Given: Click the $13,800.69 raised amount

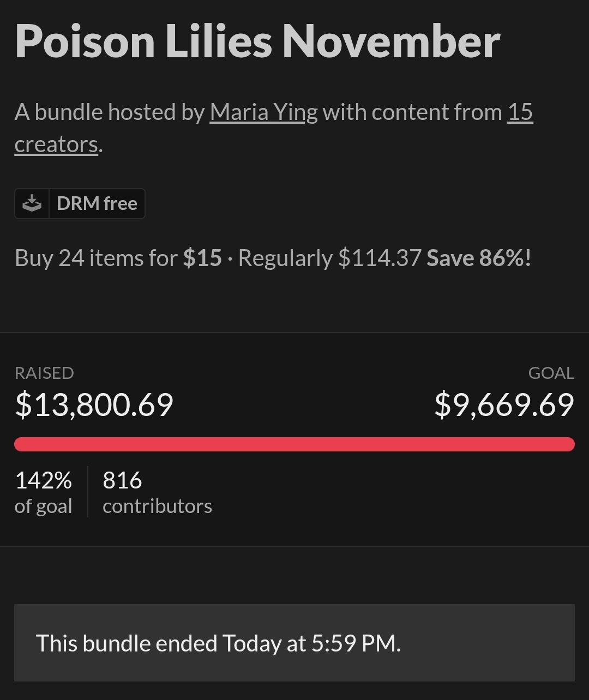Looking at the screenshot, I should (x=94, y=405).
